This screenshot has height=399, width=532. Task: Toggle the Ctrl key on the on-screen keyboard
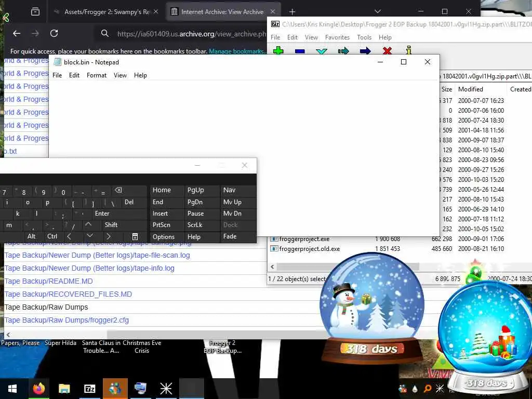point(52,236)
